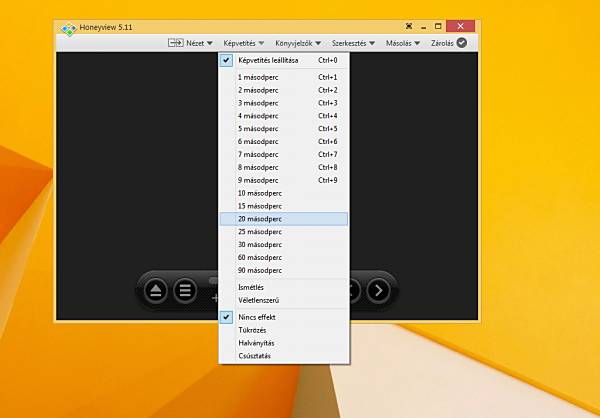600x418 pixels.
Task: Go to previous image with left arrow
Action: [354, 291]
